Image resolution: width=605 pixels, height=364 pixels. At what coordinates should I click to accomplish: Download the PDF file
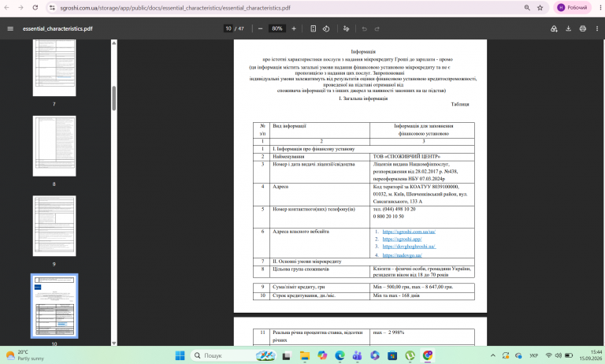tap(568, 28)
